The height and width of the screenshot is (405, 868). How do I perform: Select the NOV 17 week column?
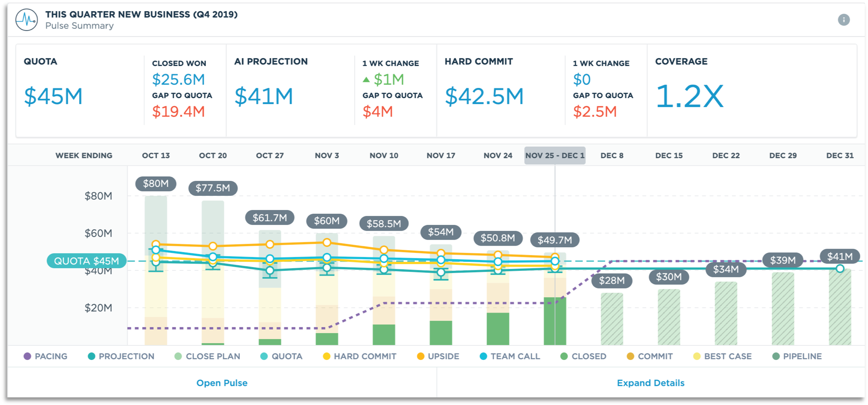point(441,155)
